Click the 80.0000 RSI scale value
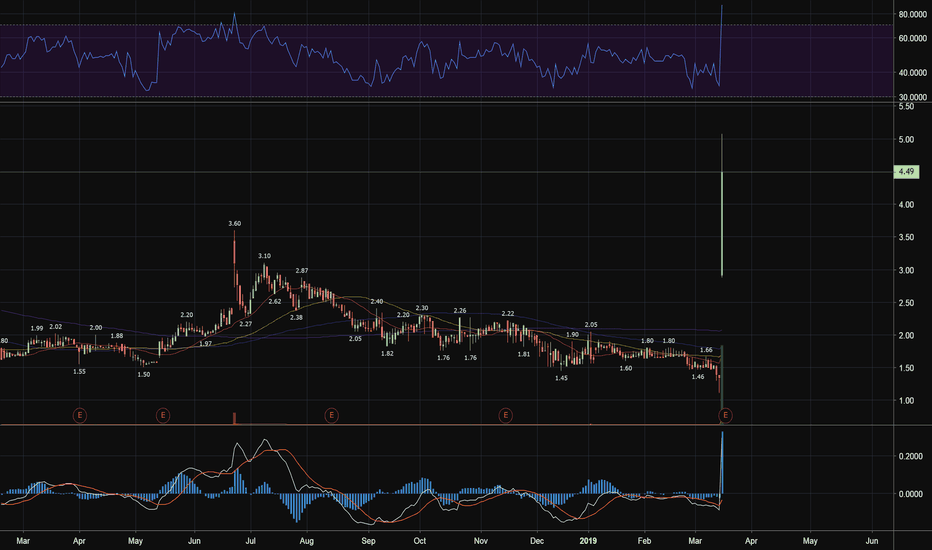 click(912, 14)
